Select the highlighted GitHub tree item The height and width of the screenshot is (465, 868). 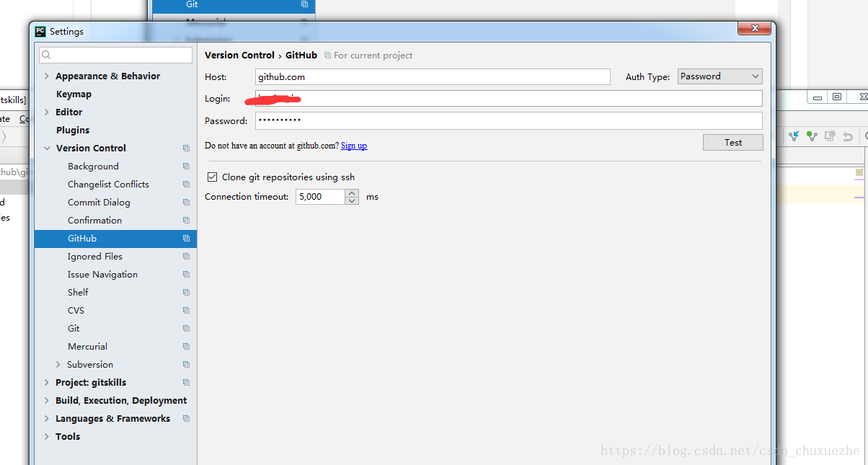pos(115,238)
